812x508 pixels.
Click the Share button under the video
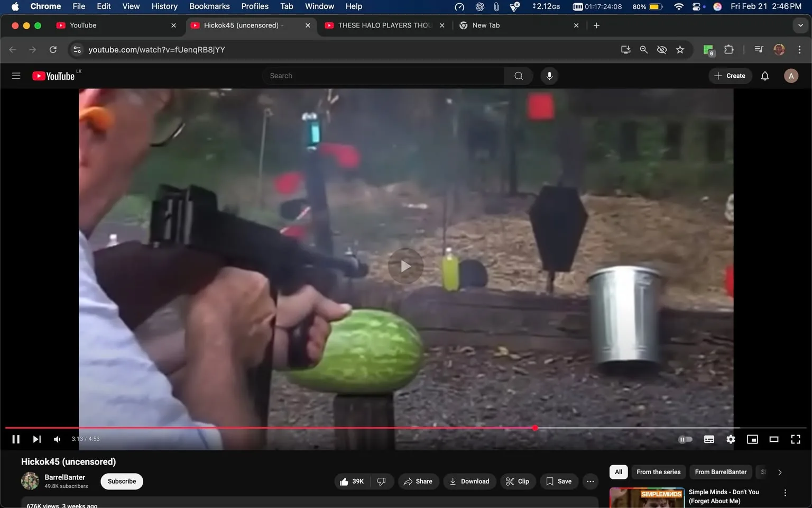(418, 481)
